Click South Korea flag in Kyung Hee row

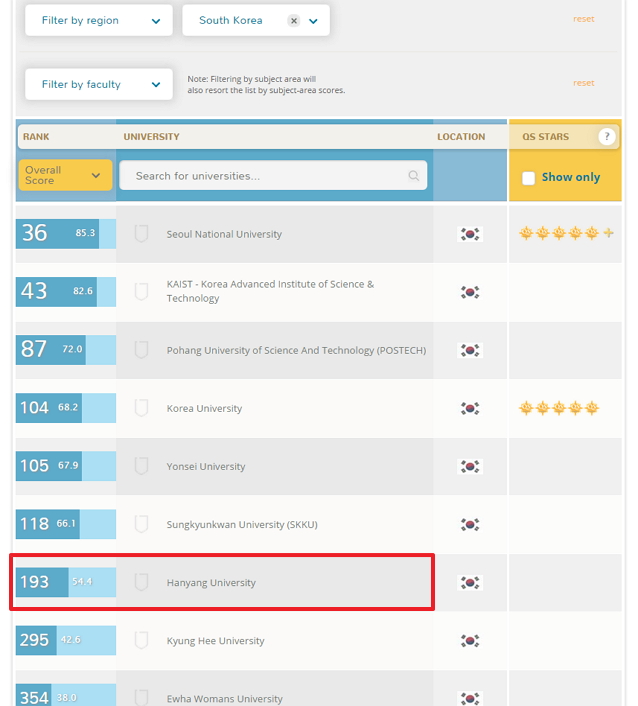click(470, 641)
